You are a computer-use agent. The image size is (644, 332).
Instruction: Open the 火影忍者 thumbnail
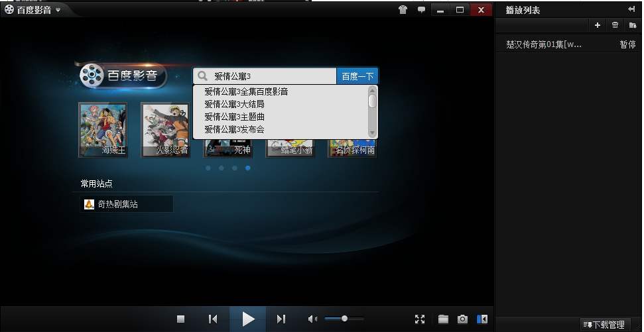point(165,130)
